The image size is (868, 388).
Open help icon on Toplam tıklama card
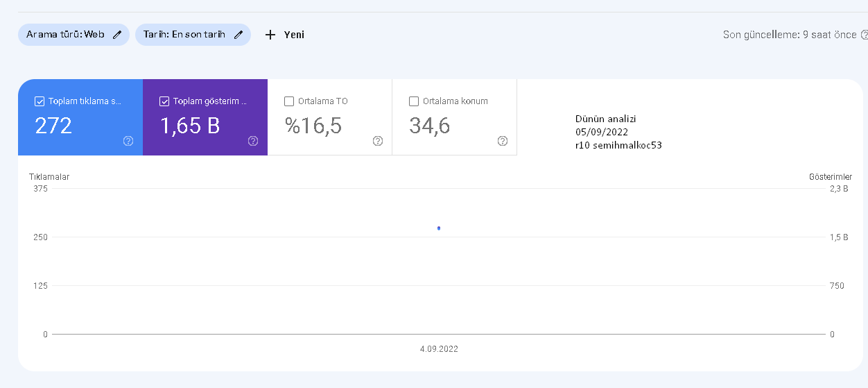[x=128, y=141]
